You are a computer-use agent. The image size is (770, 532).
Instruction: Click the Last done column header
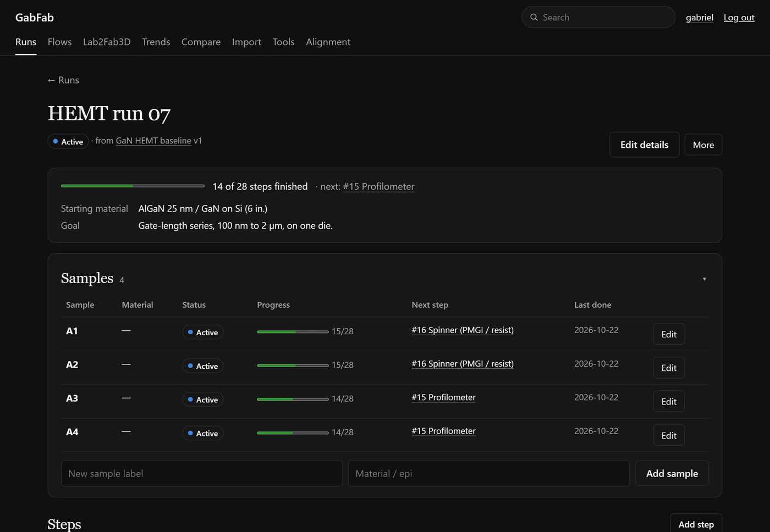tap(592, 305)
